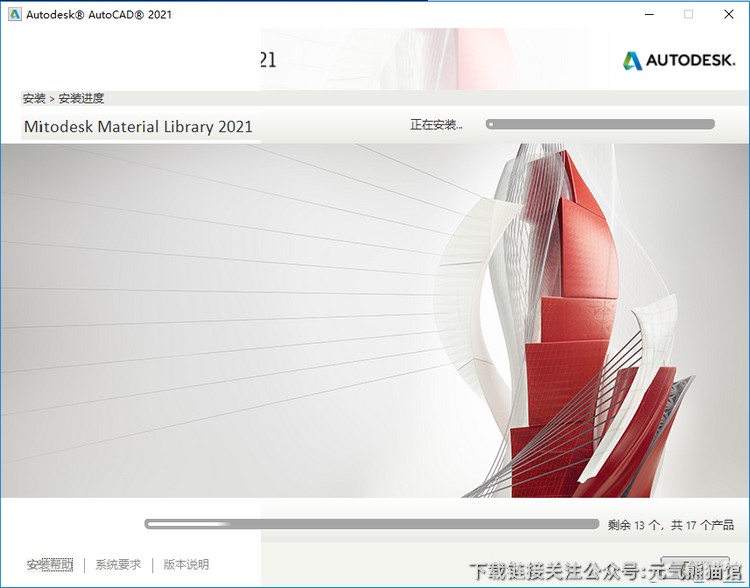Viewport: 750px width, 588px height.
Task: Click the Autodesk triangle logo
Action: point(632,61)
